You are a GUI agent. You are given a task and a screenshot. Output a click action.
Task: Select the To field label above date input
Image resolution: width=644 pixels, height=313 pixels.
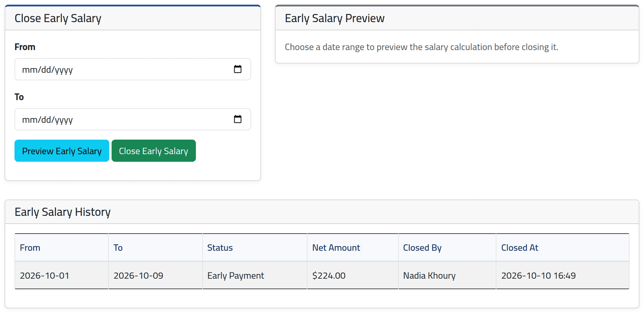click(19, 97)
